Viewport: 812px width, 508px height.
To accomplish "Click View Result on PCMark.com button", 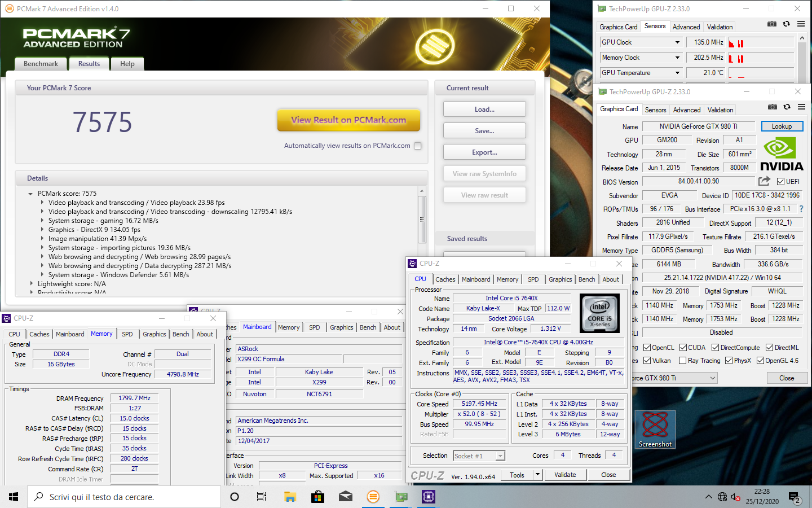I will click(348, 120).
